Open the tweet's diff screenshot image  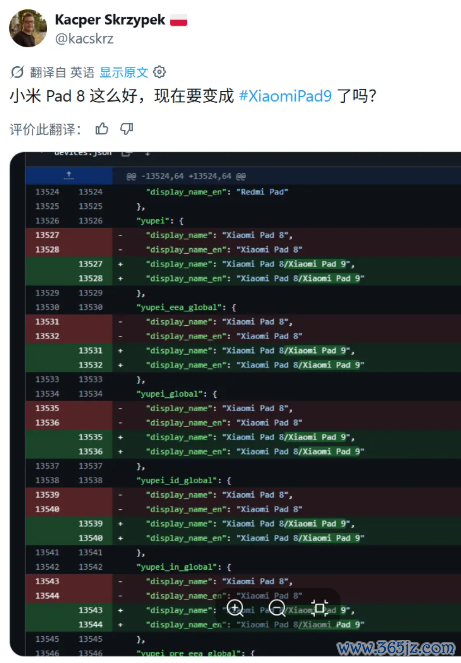tap(235, 404)
